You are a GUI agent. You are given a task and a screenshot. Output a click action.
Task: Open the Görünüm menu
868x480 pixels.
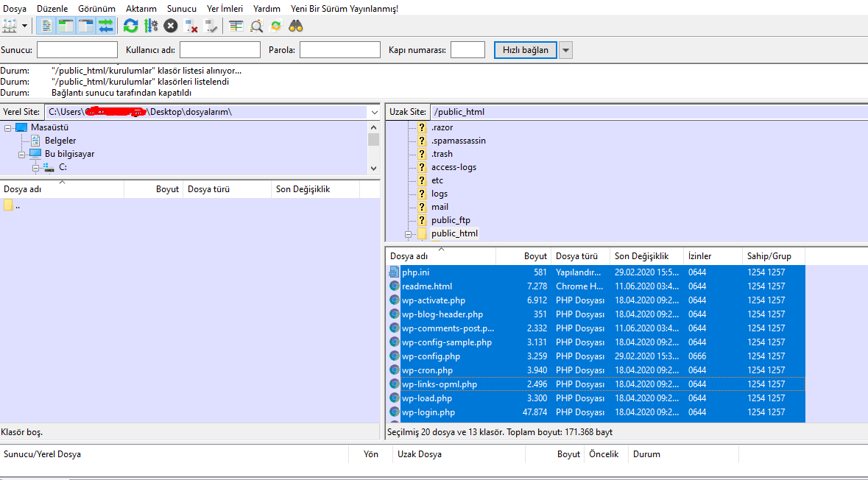[97, 8]
